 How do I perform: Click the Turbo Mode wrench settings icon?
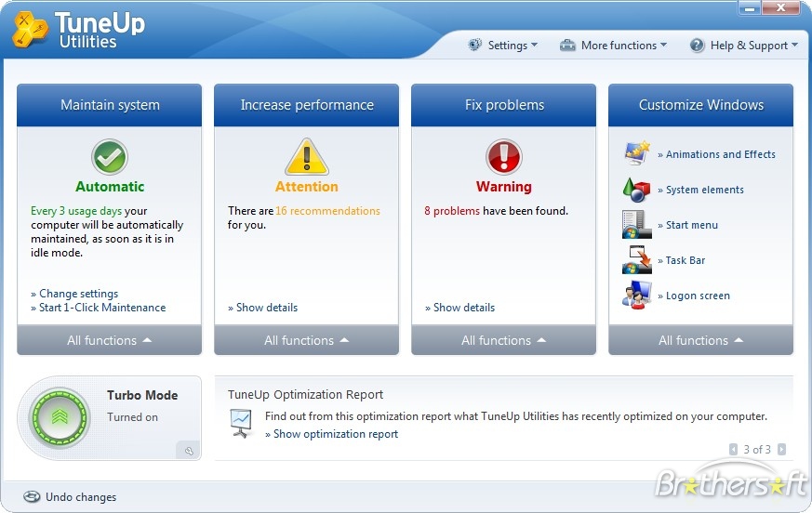[189, 451]
